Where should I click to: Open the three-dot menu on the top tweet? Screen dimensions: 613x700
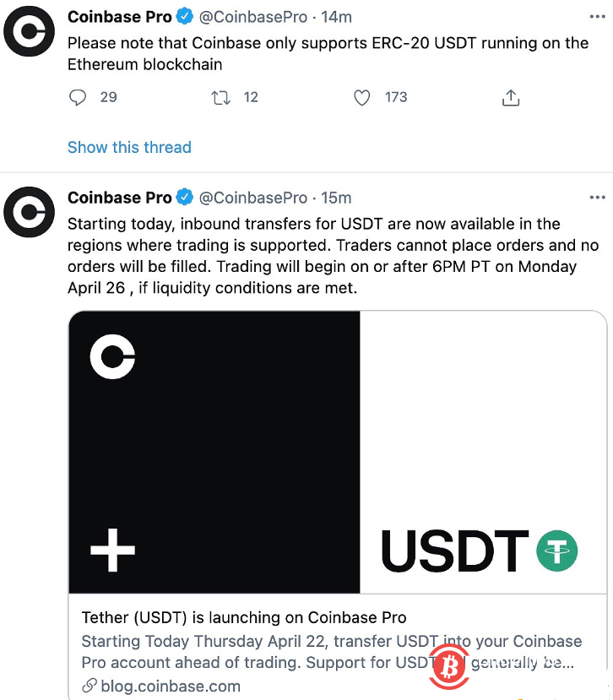tap(598, 16)
